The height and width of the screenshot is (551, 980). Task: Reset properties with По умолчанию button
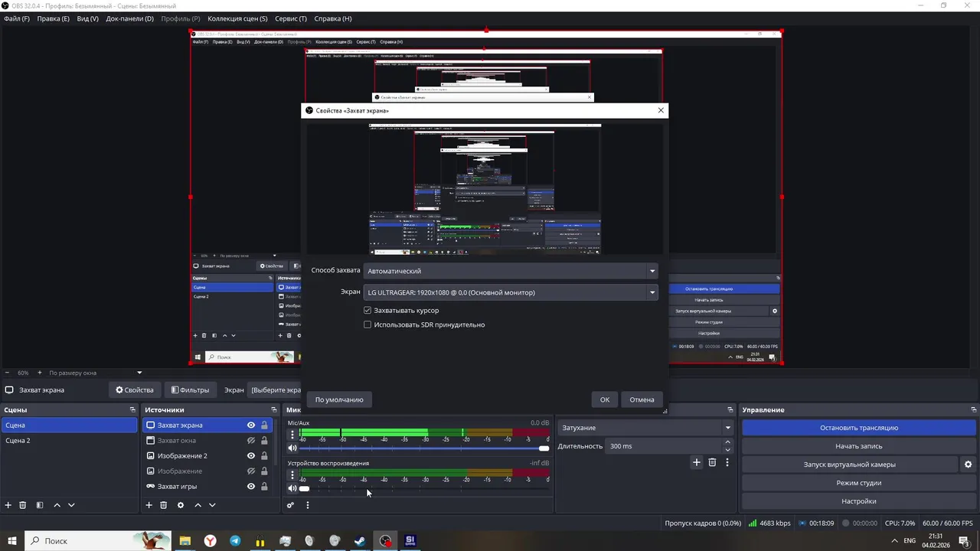pyautogui.click(x=339, y=399)
